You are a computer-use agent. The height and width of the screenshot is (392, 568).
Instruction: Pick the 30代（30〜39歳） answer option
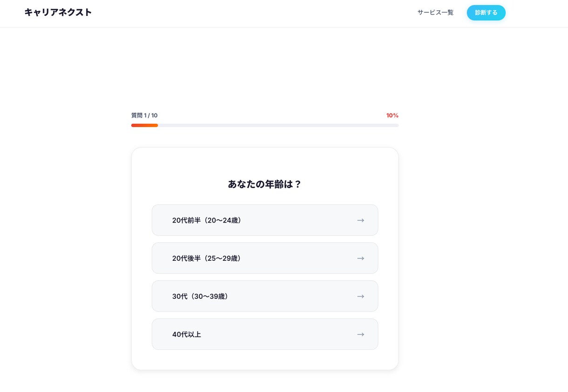(265, 296)
